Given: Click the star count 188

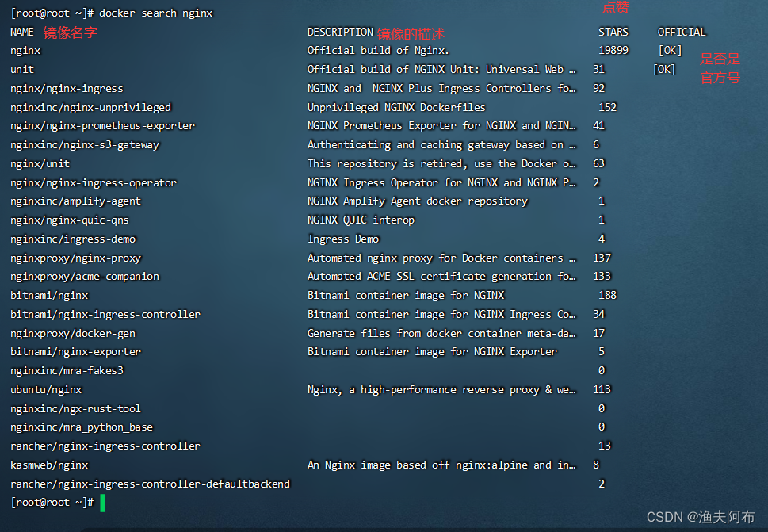Looking at the screenshot, I should click(607, 296).
